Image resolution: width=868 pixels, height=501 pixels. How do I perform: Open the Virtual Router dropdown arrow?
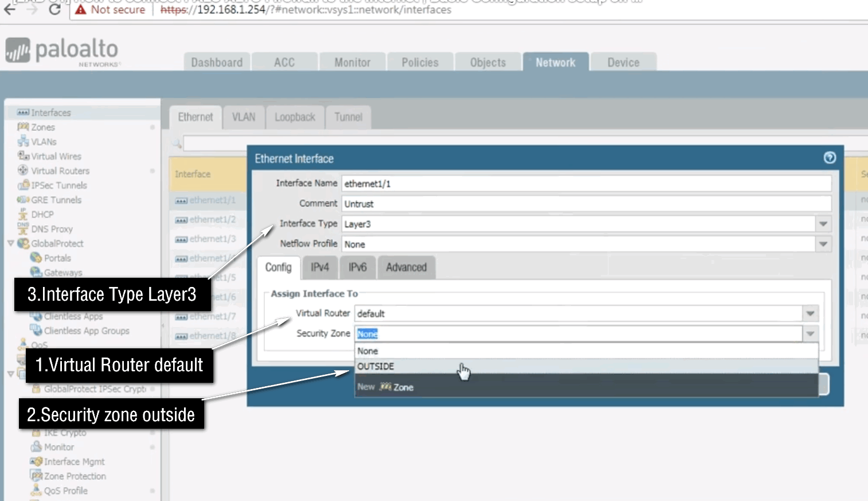[811, 313]
